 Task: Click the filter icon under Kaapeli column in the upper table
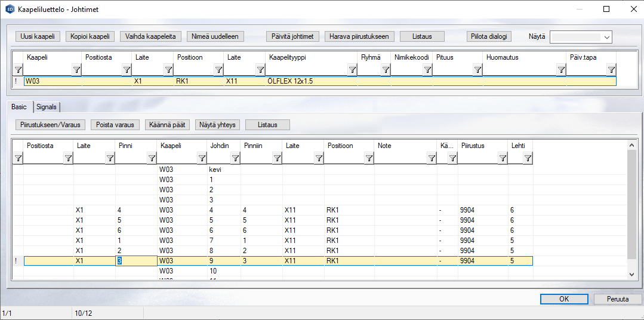[x=76, y=70]
